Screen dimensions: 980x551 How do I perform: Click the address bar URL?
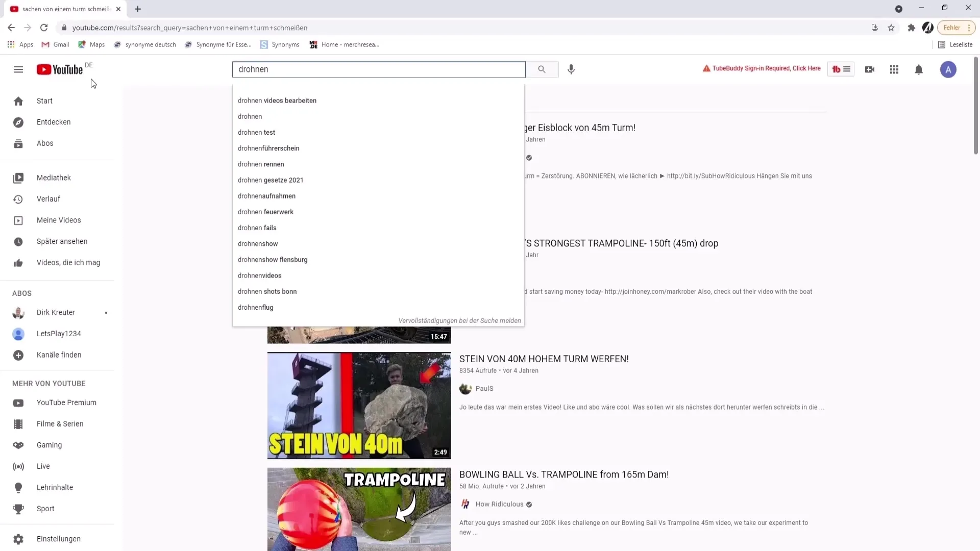(x=190, y=28)
